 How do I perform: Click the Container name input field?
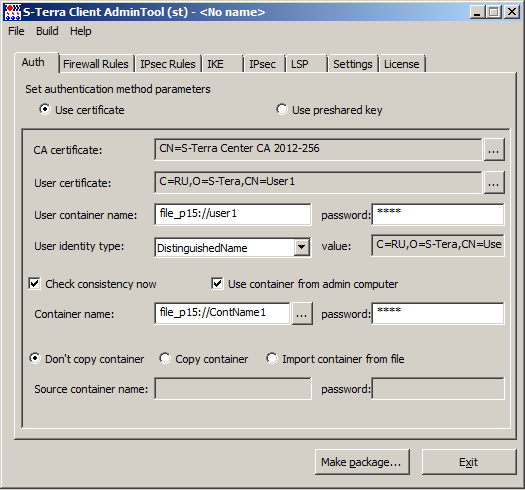[222, 313]
